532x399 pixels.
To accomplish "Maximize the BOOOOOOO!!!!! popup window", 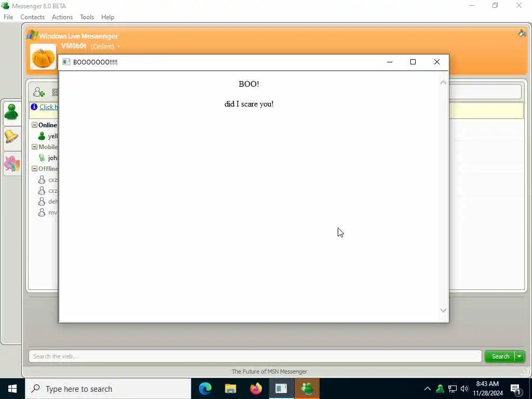I will pyautogui.click(x=413, y=62).
